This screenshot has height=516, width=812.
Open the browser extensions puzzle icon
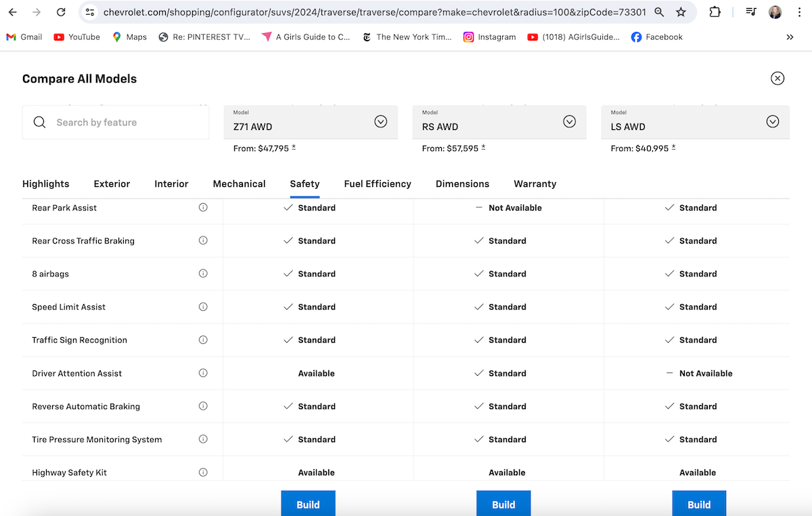[715, 12]
